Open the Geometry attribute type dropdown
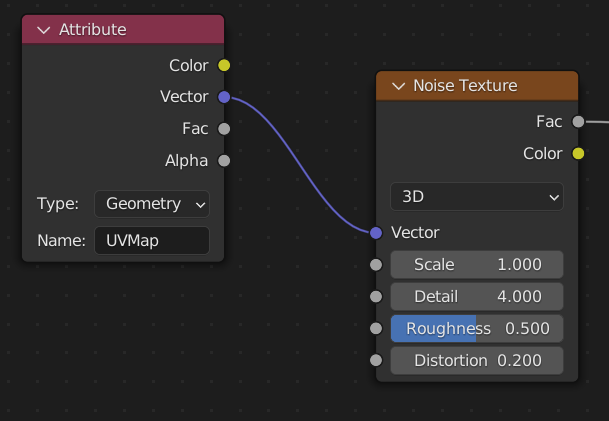Viewport: 609px width, 421px height. coord(152,204)
